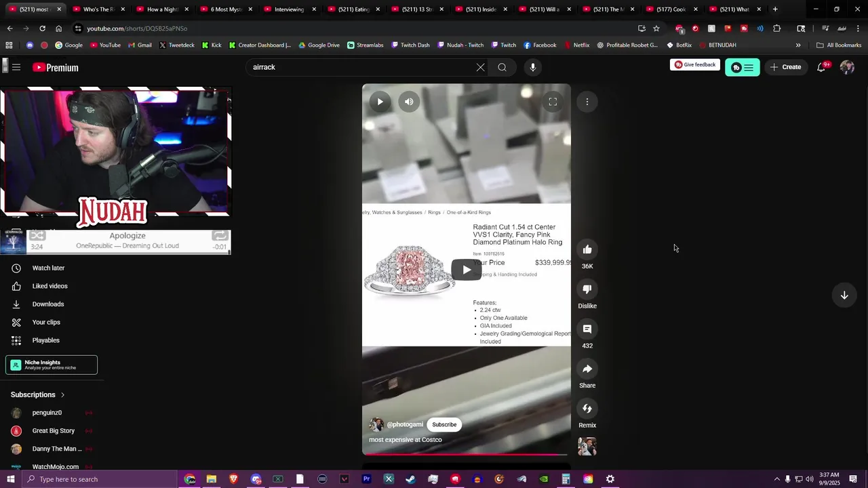Show hidden system tray icons
868x488 pixels.
click(x=776, y=479)
